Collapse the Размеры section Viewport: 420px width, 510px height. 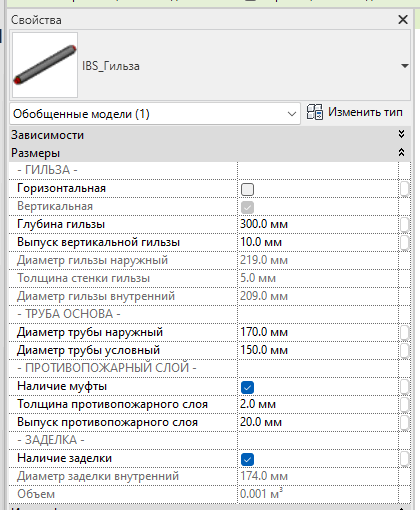[401, 153]
